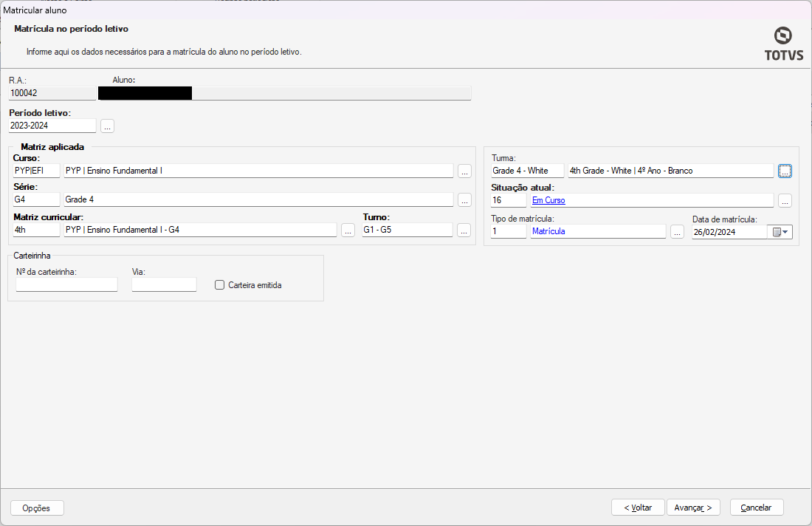The image size is (812, 526).
Task: Open the Turma lookup ellipsis button
Action: click(785, 171)
